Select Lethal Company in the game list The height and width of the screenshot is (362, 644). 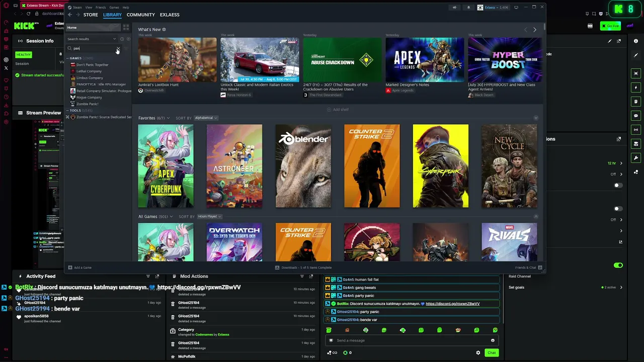point(89,71)
